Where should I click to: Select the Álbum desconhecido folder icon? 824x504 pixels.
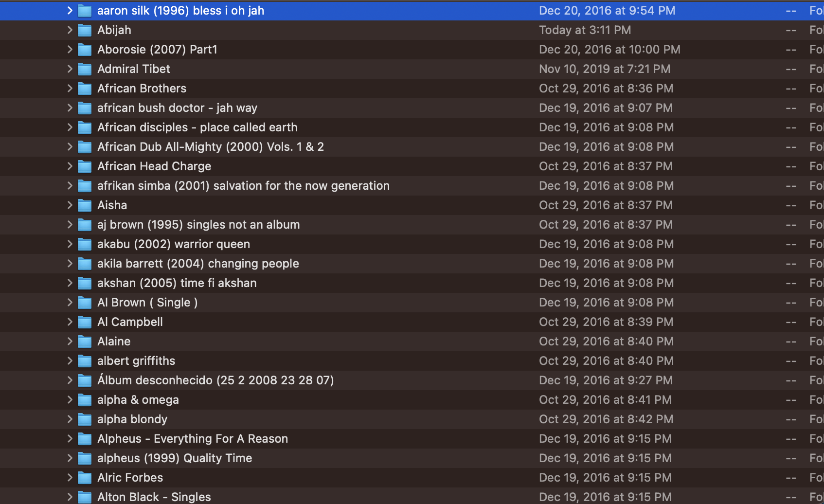[85, 380]
